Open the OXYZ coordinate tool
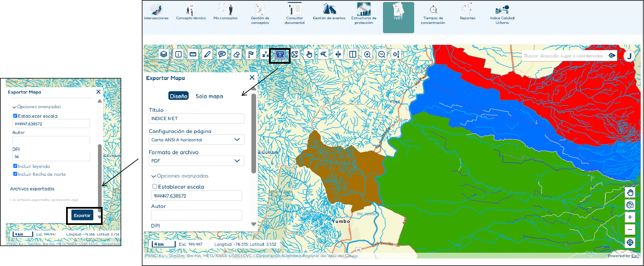 click(x=396, y=54)
